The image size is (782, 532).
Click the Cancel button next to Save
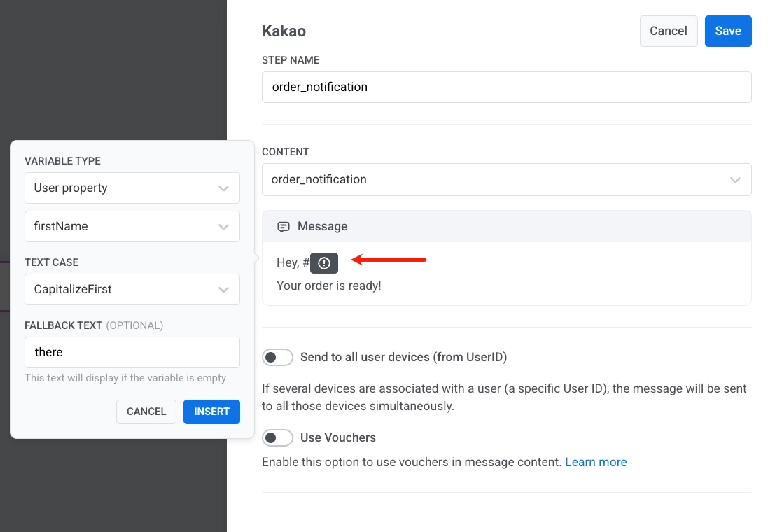click(x=668, y=31)
